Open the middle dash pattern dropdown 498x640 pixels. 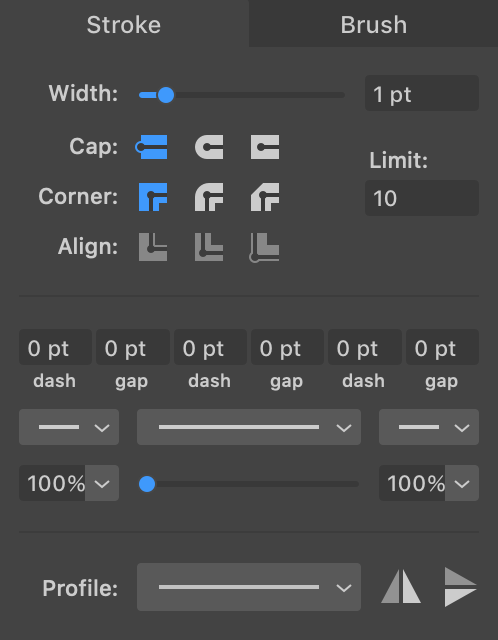click(249, 427)
